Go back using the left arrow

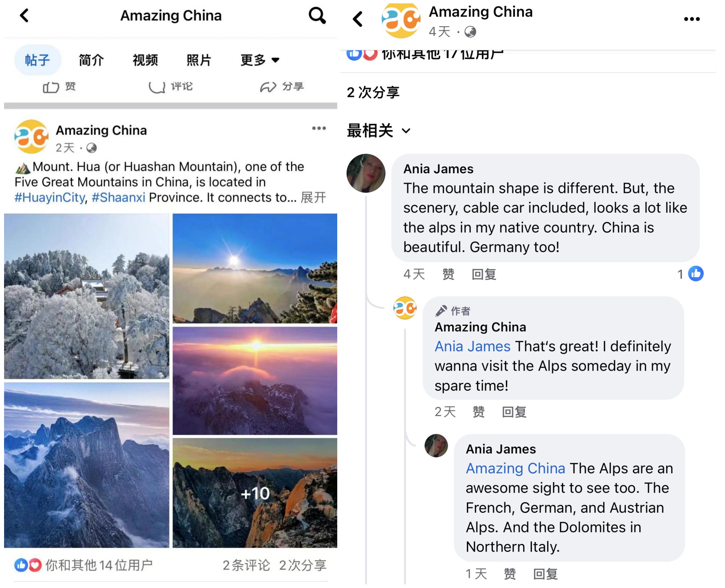(x=24, y=15)
